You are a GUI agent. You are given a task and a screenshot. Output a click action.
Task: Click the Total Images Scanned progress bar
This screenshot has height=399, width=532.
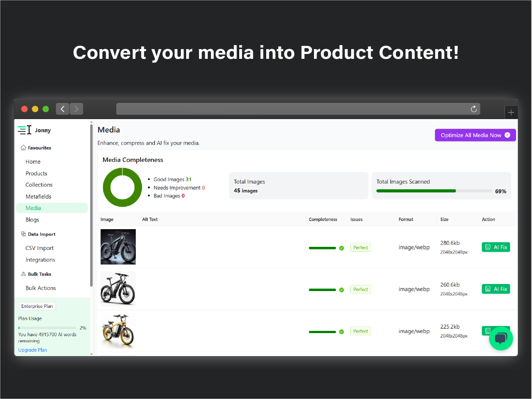(433, 191)
